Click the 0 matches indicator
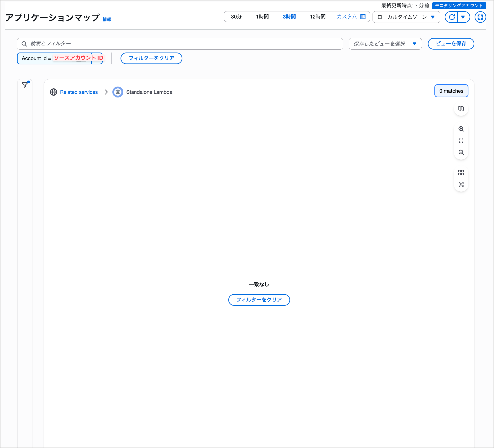494x448 pixels. pyautogui.click(x=451, y=91)
